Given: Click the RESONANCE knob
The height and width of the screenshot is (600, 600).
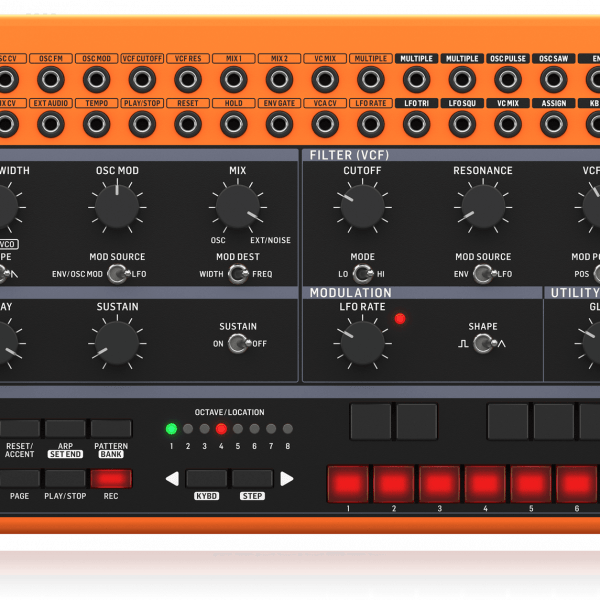Looking at the screenshot, I should [483, 206].
